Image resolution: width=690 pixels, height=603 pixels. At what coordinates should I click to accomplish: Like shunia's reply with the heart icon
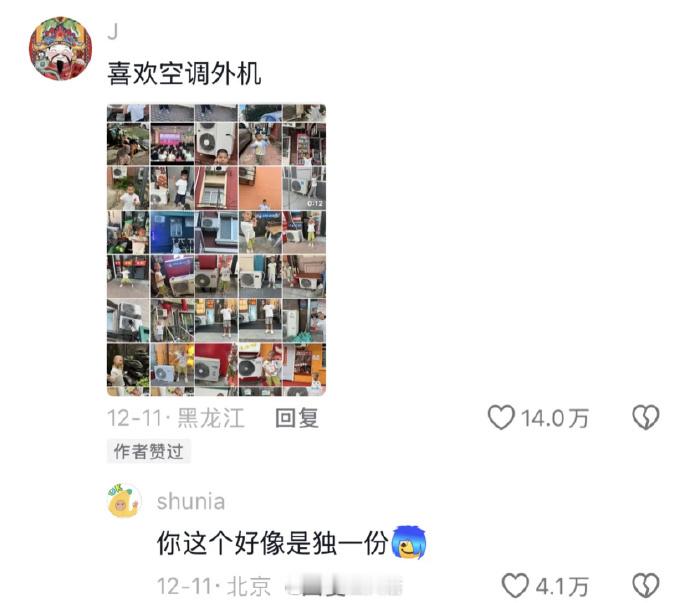click(x=515, y=586)
